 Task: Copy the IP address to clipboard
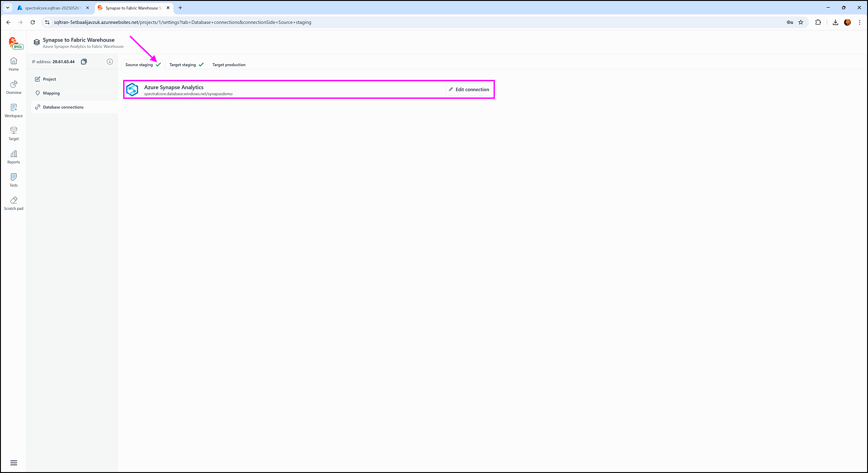[84, 62]
